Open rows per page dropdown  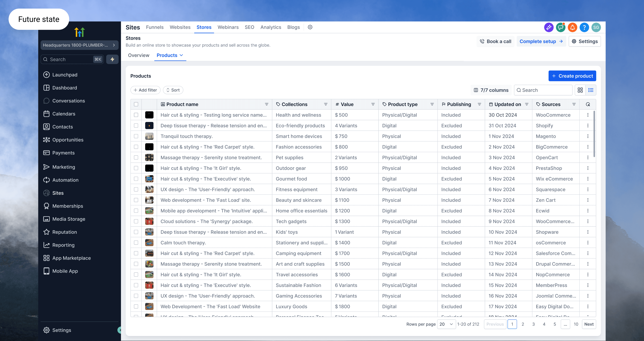click(x=446, y=324)
